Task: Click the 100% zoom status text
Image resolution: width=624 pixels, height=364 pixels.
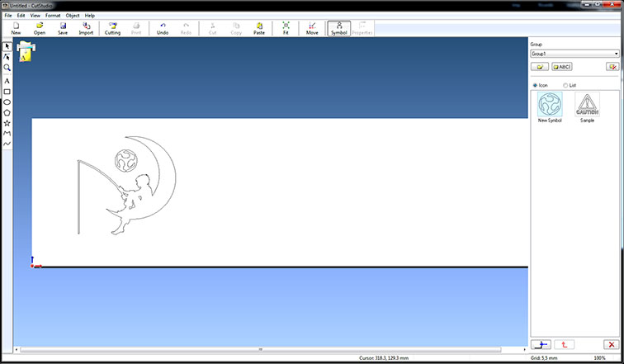Action: click(599, 358)
